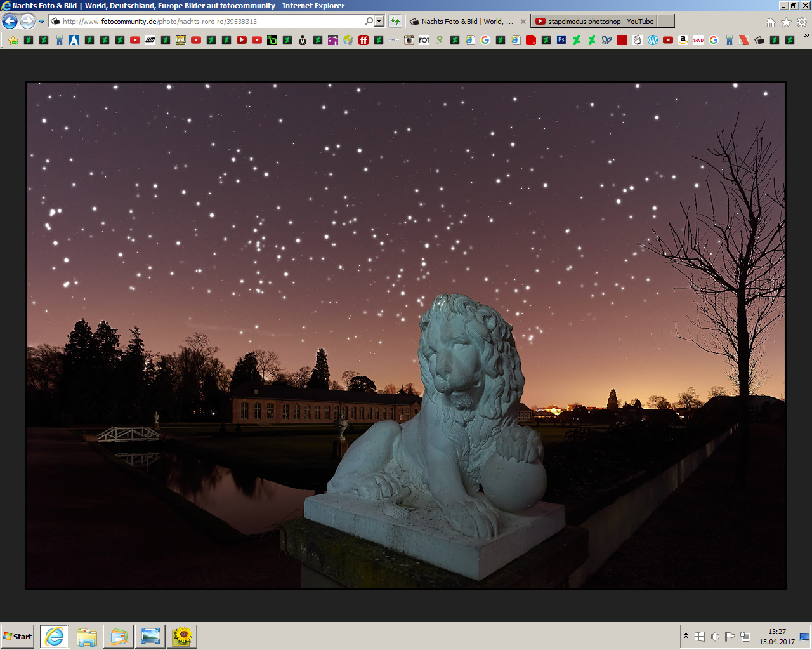Open Windows Explorer folder from taskbar
The image size is (812, 650).
pos(87,636)
